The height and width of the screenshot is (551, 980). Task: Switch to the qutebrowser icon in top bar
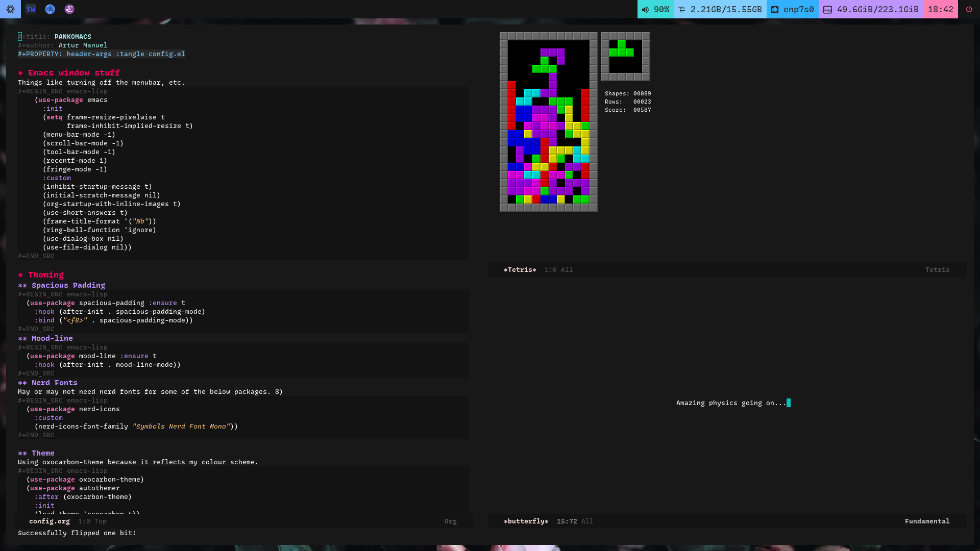(50, 9)
